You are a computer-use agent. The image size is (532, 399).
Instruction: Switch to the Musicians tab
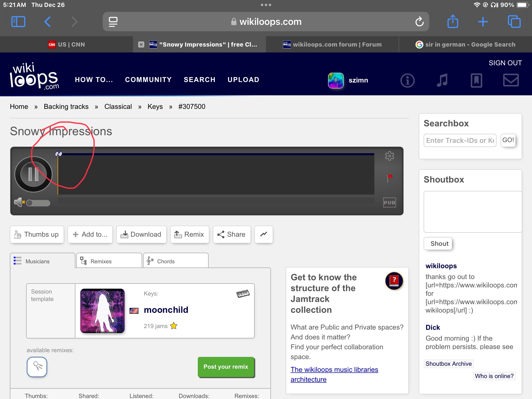coord(42,261)
